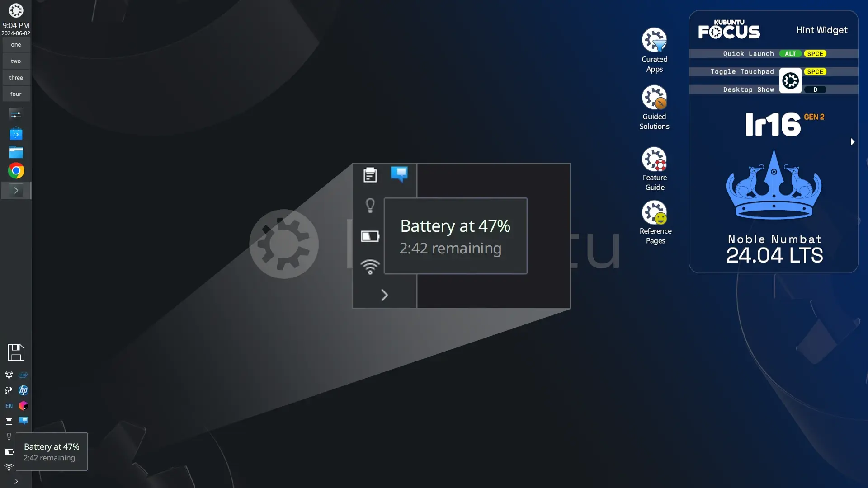Switch to virtual desktop one
This screenshot has height=488, width=868.
tap(16, 45)
